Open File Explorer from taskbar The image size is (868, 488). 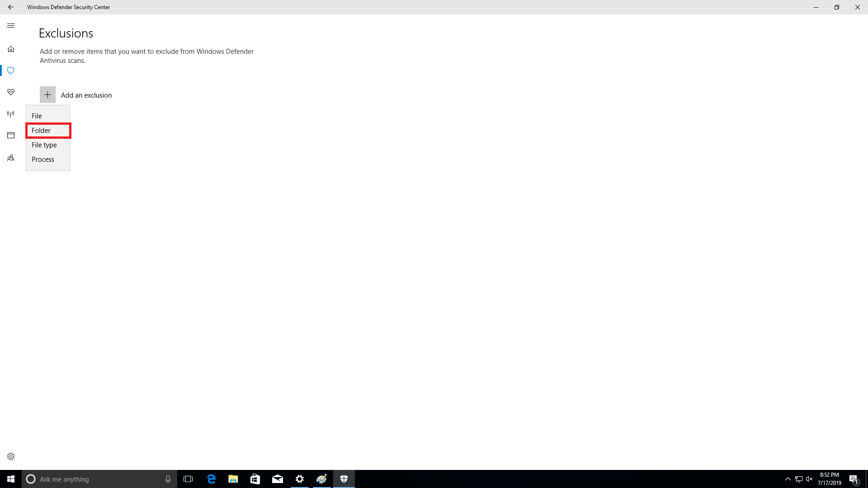[233, 479]
